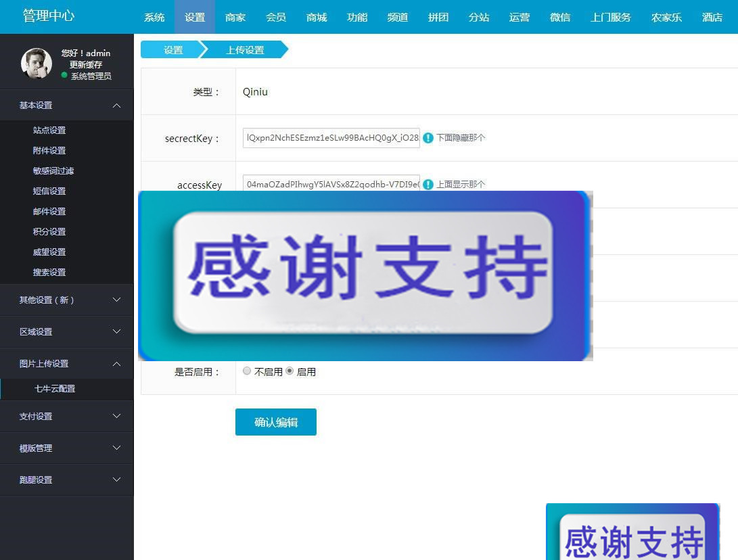Click inside the accessKey input field
738x560 pixels.
(x=331, y=184)
